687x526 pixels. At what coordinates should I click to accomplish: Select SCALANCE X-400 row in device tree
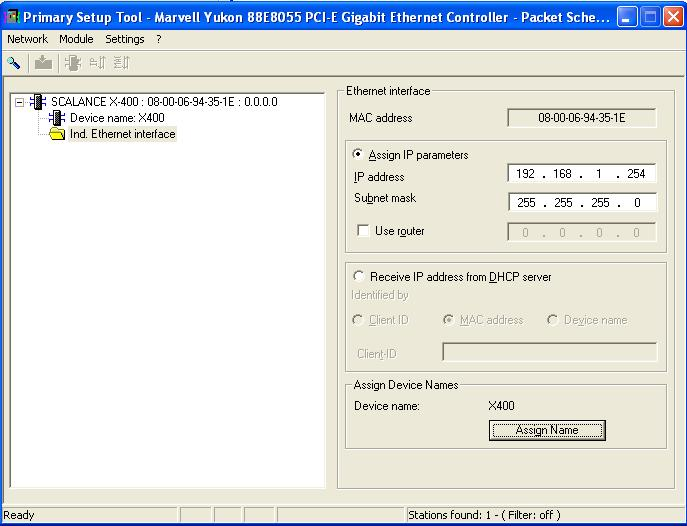[164, 102]
